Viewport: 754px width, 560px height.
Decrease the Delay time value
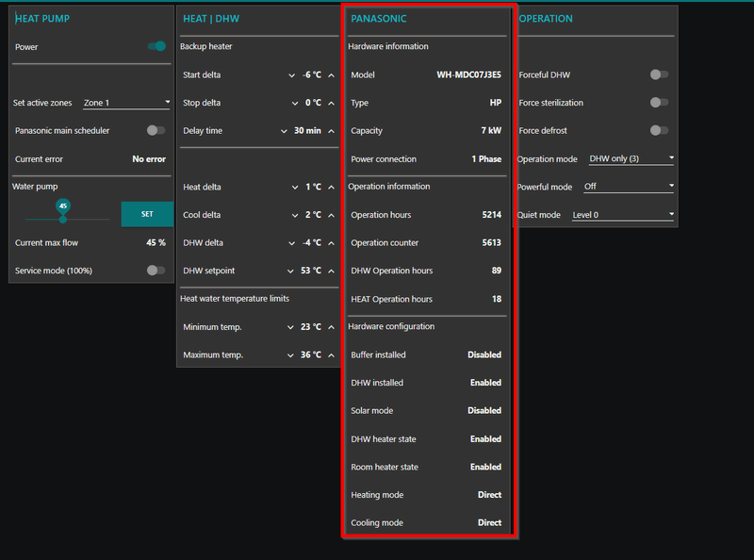coord(284,131)
